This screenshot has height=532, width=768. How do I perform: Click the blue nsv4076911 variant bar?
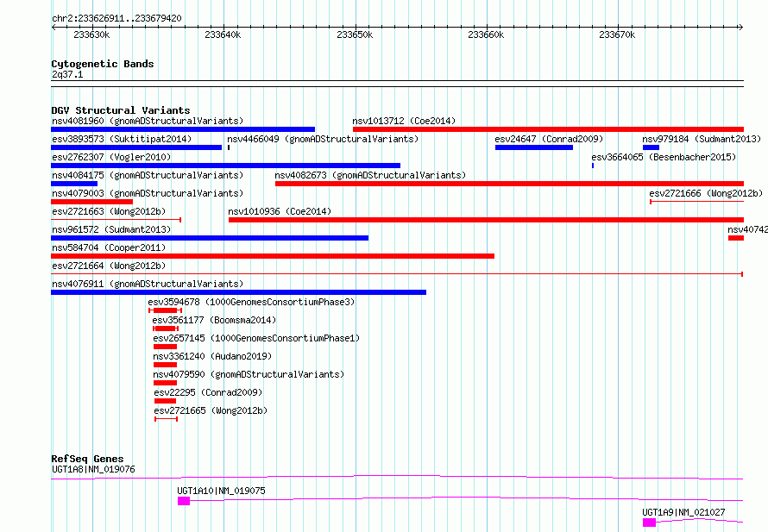pos(238,292)
